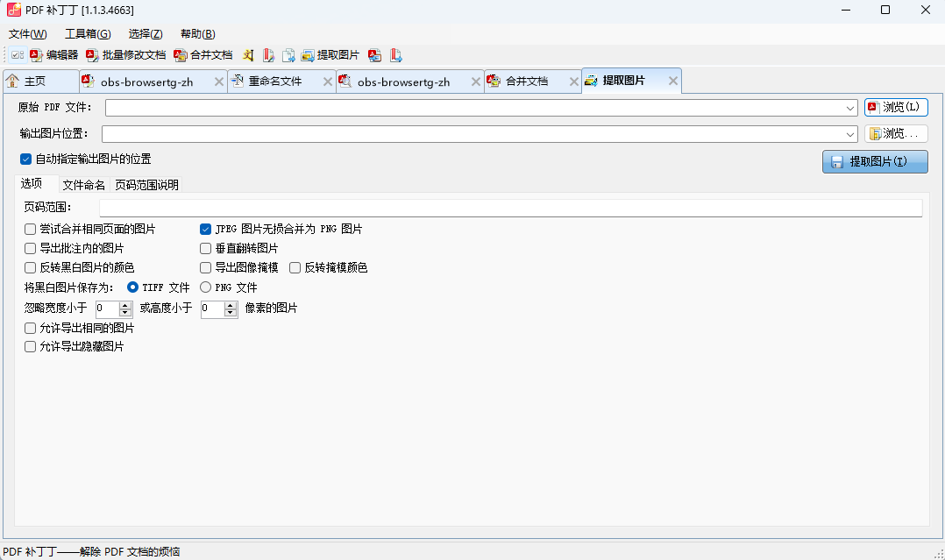Increase the 忽略宽度小于 spinner value
Screen dimensions: 945x560
coord(124,305)
